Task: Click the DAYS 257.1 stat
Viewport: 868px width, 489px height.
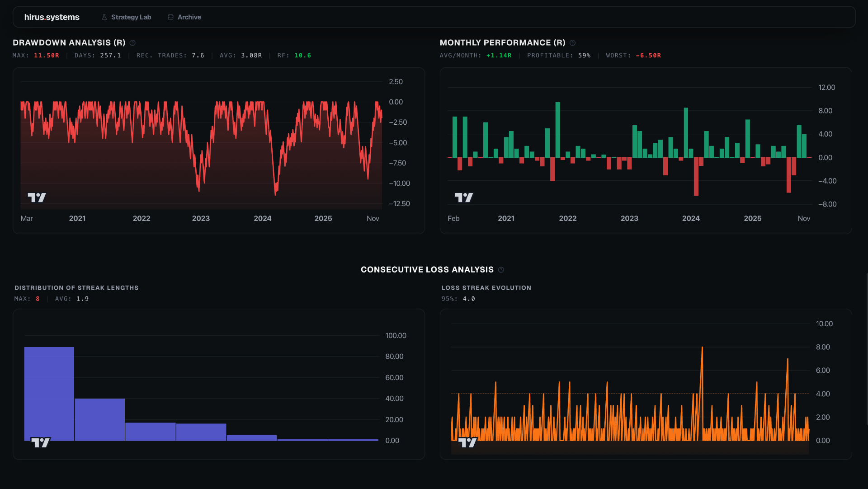Action: tap(98, 56)
